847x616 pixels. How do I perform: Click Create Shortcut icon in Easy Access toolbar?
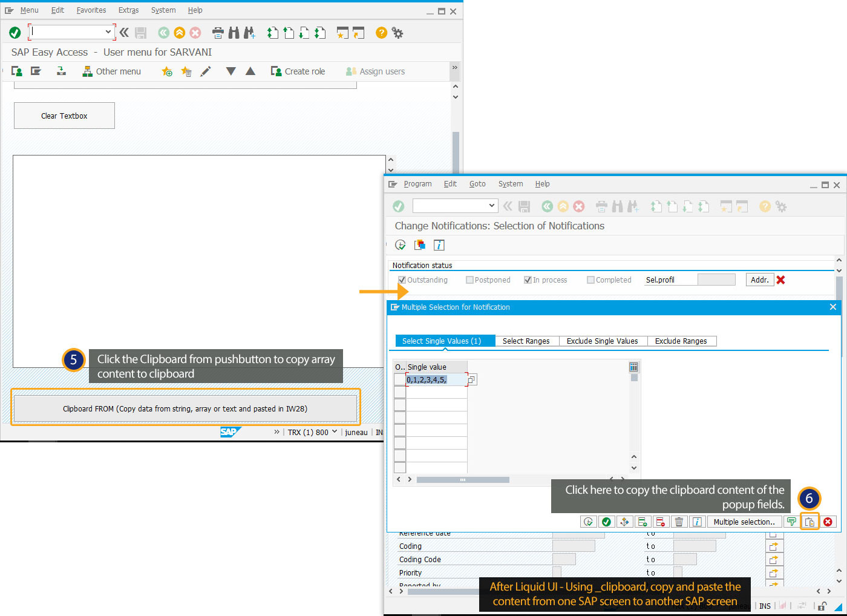tap(359, 33)
